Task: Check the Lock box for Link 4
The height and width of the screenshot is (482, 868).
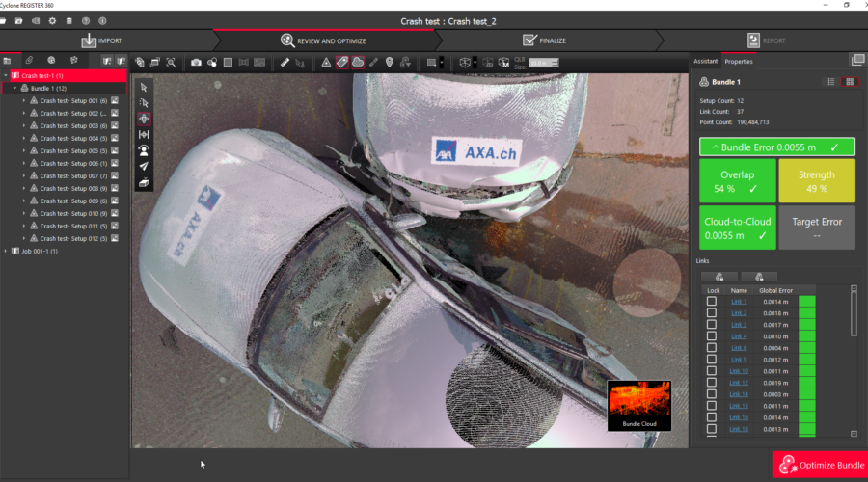Action: [x=712, y=336]
